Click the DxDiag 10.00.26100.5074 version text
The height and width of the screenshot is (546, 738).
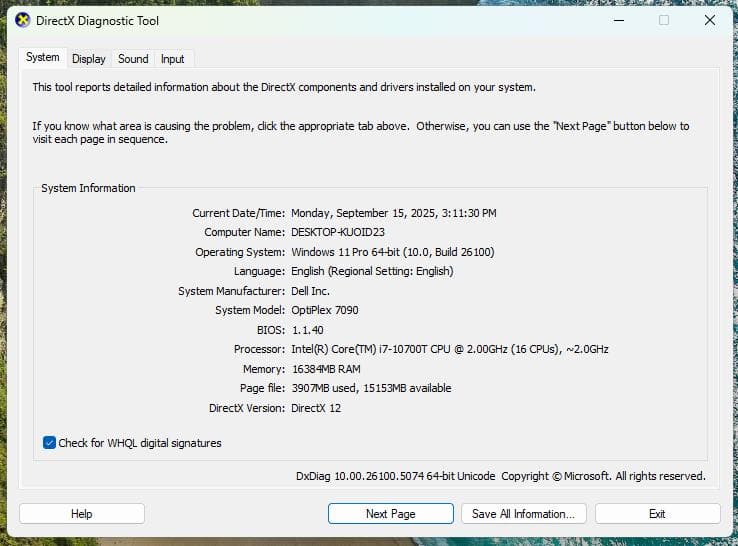(395, 476)
